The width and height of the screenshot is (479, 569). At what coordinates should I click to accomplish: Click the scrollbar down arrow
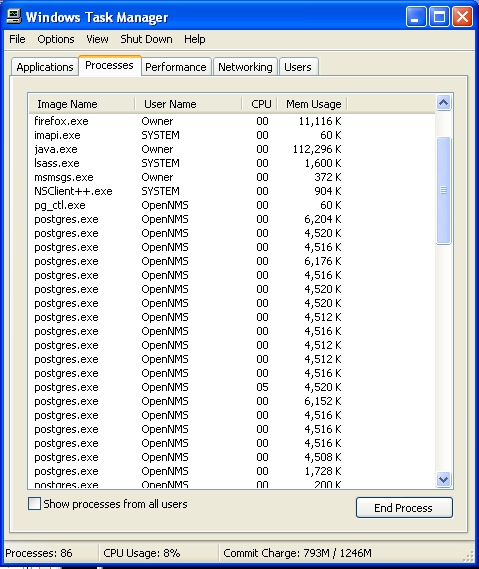(443, 479)
